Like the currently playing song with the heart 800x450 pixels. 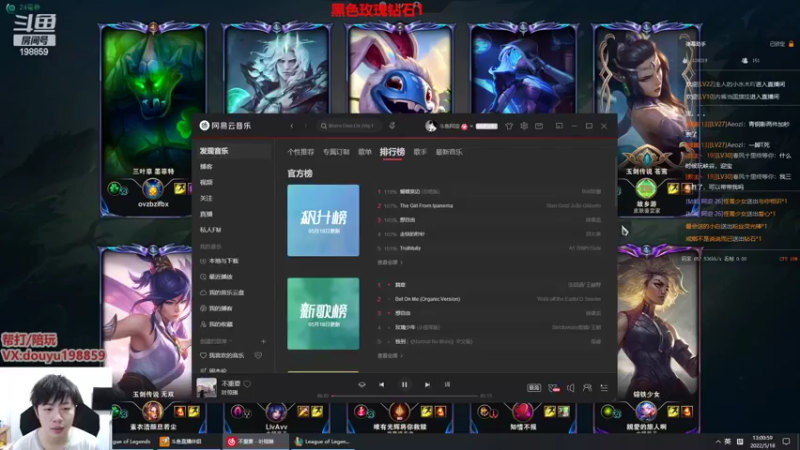247,384
